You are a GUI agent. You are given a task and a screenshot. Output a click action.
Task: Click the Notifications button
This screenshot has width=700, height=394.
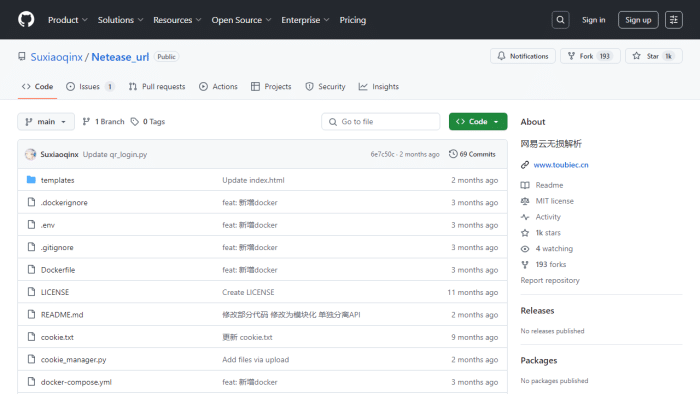tap(523, 56)
